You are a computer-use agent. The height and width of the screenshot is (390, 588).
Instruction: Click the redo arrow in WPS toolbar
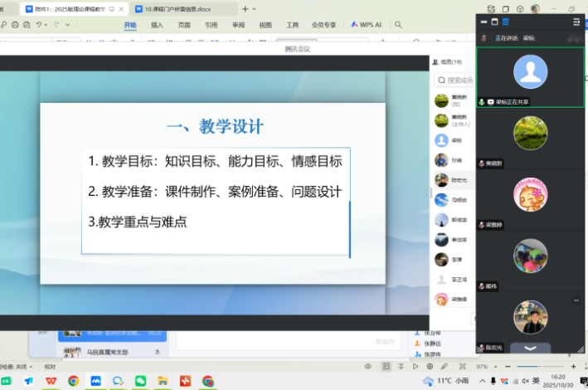56,25
